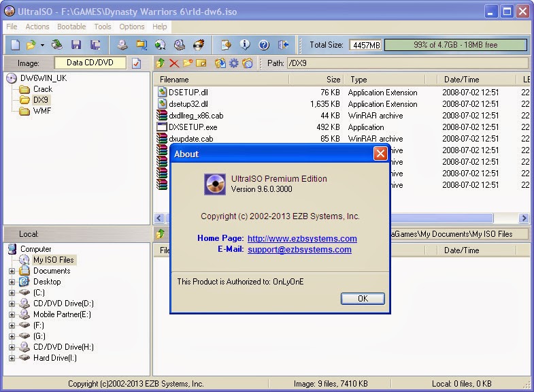This screenshot has width=534, height=392.
Task: Close the About dialog with red X
Action: pos(380,154)
